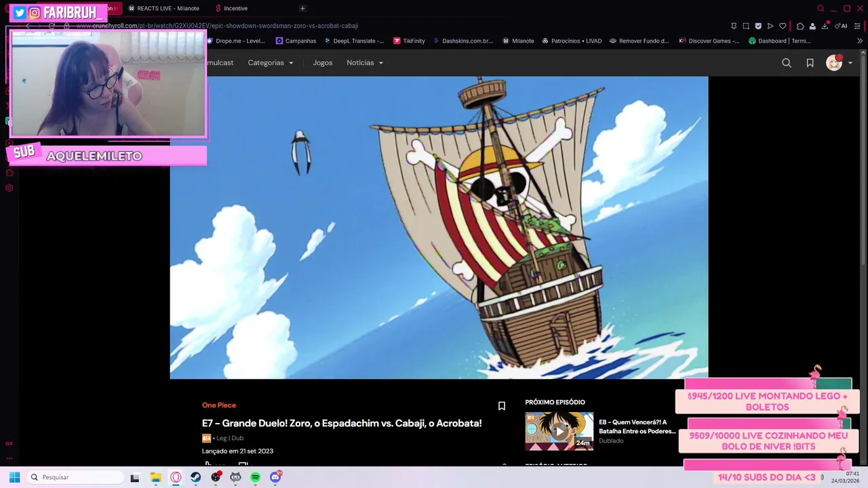Open the browser easy setup sliders icon
Viewport: 868px width, 488px height.
tap(858, 26)
